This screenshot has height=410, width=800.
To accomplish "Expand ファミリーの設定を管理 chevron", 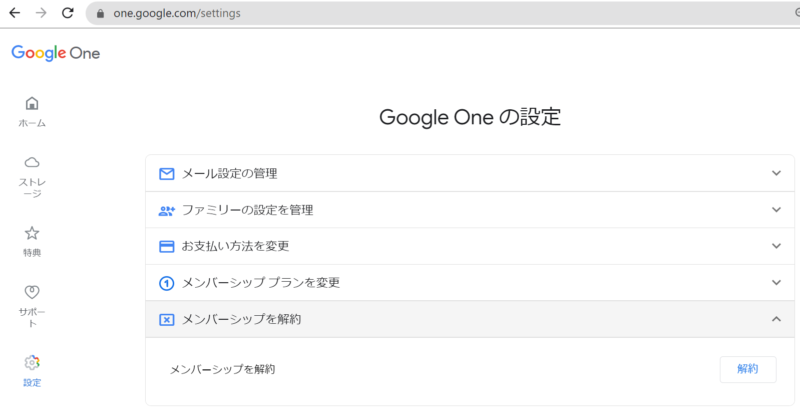I will [776, 210].
